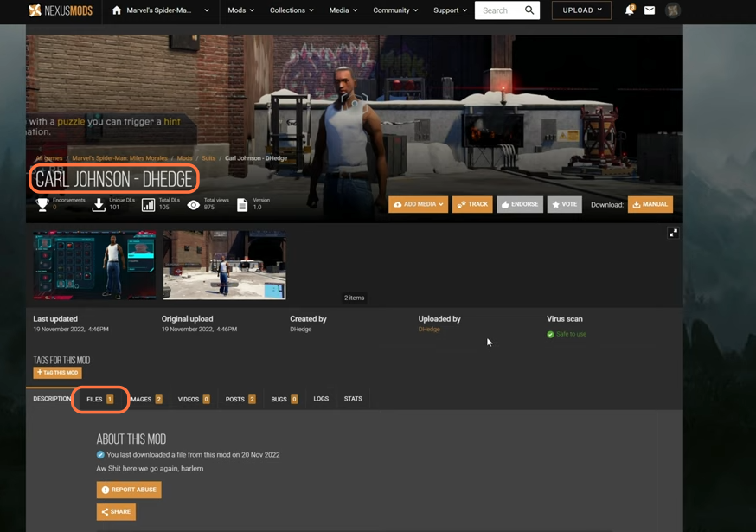Click the Total views eye icon

[x=194, y=205]
